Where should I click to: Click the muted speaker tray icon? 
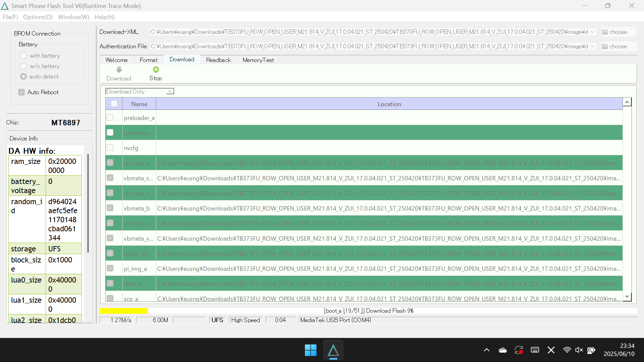tap(579, 350)
